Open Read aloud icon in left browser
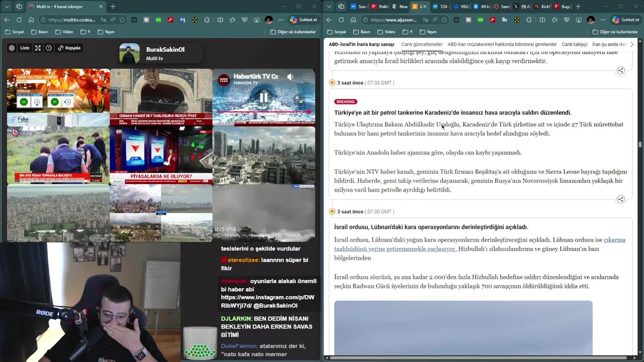Viewport: 644px width, 362px height. (x=112, y=20)
